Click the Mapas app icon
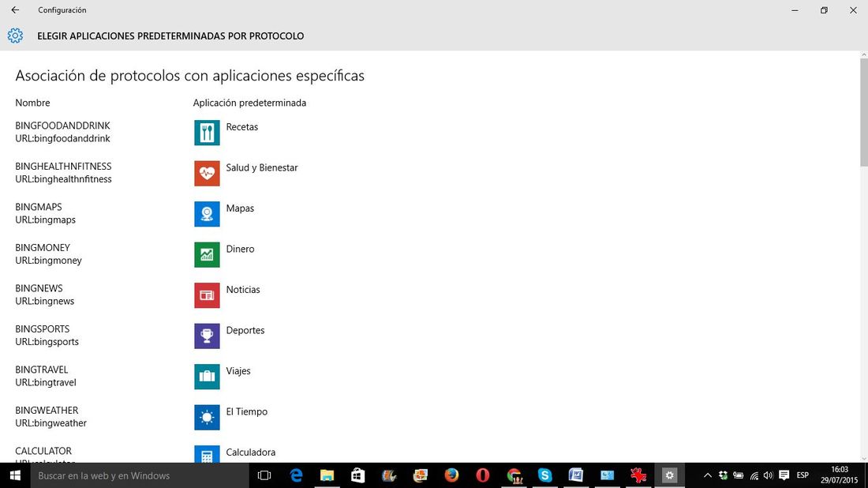The image size is (868, 488). point(207,214)
